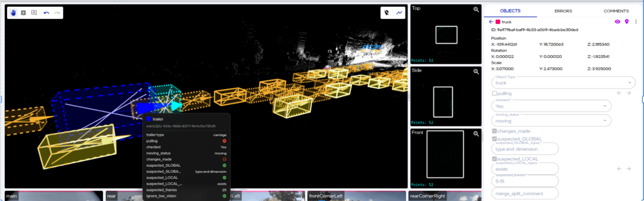Redo the last action
Screen dimensions: 644x201
pyautogui.click(x=57, y=12)
